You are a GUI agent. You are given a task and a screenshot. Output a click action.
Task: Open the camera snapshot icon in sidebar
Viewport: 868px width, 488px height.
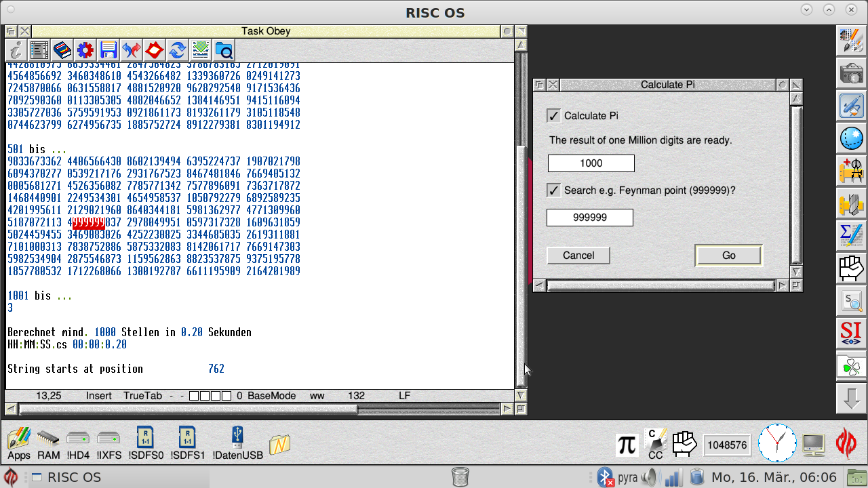pyautogui.click(x=851, y=73)
